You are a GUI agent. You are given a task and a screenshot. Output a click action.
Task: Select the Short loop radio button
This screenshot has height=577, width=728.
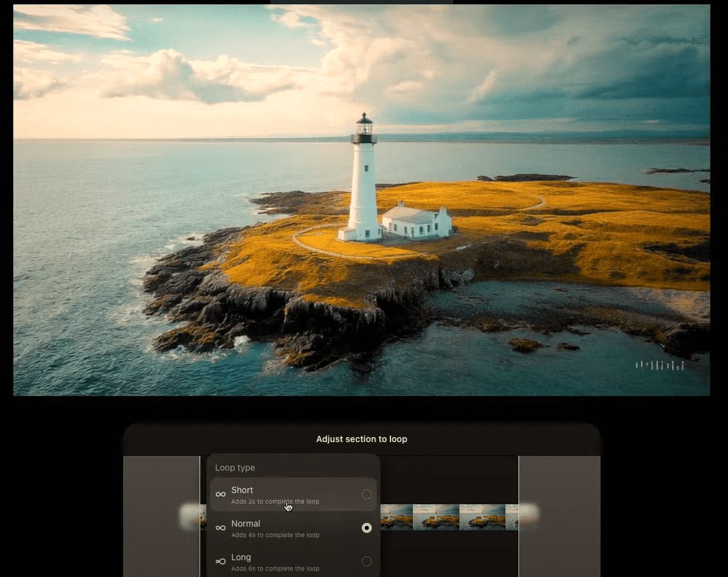tap(367, 494)
